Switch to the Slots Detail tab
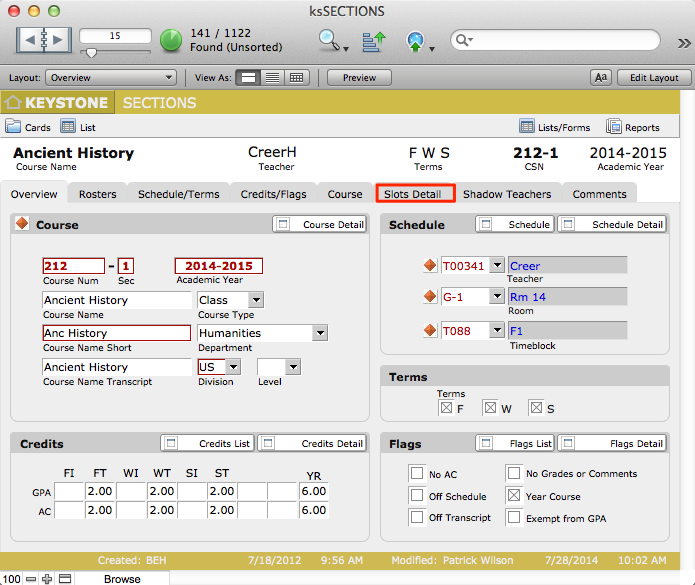This screenshot has width=695, height=585. point(415,194)
